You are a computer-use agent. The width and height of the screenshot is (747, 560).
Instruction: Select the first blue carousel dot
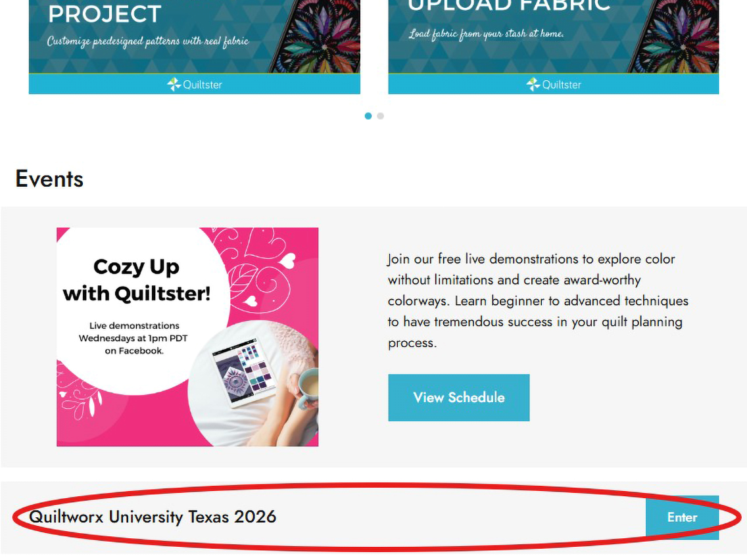[368, 116]
